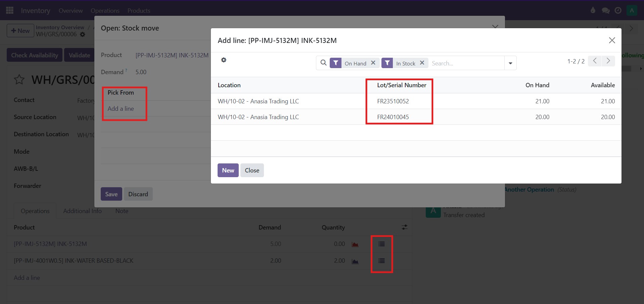Viewport: 644px width, 304px height.
Task: Toggle the search options dropdown arrow
Action: (x=510, y=63)
